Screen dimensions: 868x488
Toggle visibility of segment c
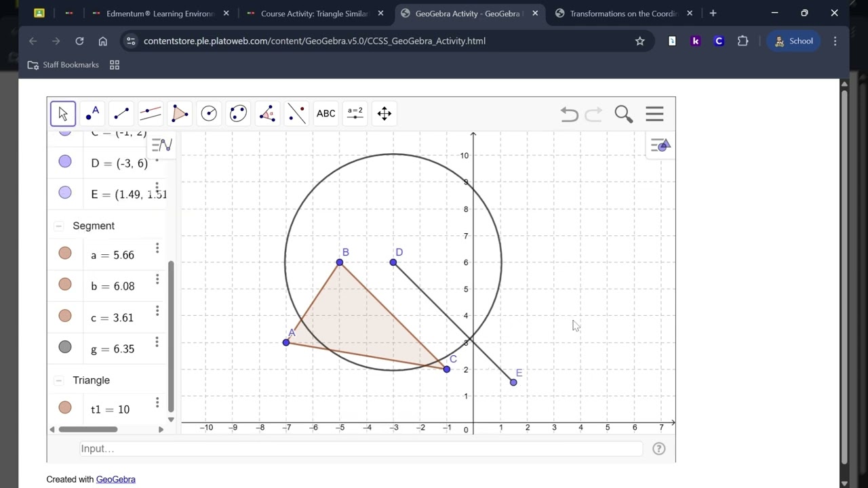click(65, 315)
